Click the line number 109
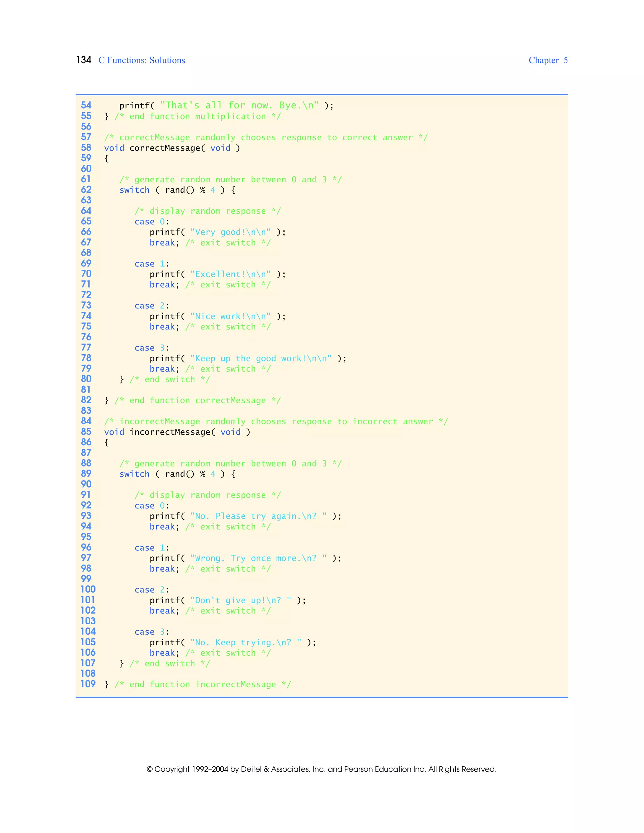Image resolution: width=644 pixels, height=833 pixels. [88, 684]
